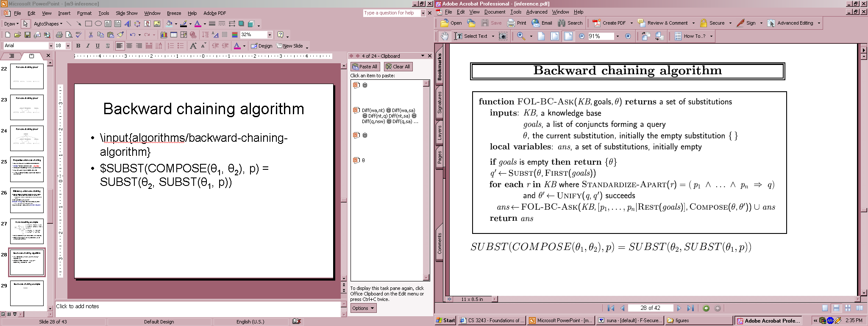Open the Slide Show menu

point(126,13)
